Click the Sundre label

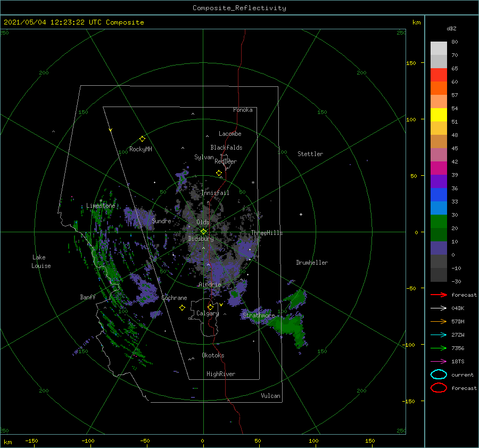coord(161,221)
